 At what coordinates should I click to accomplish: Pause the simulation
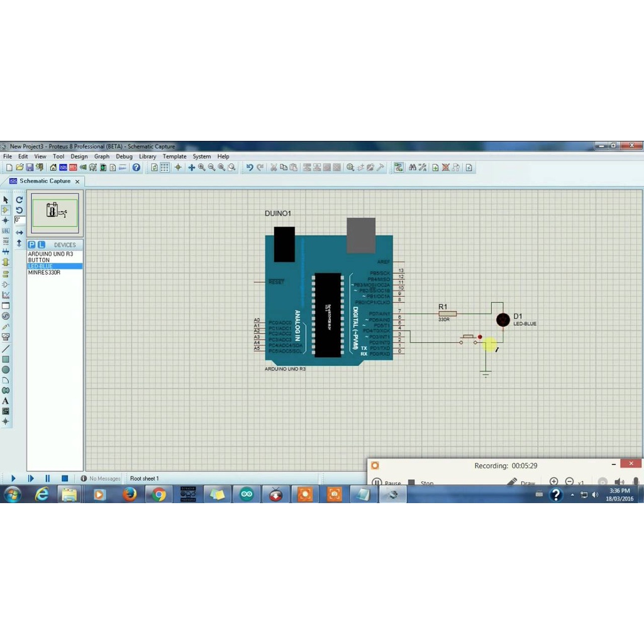(48, 478)
